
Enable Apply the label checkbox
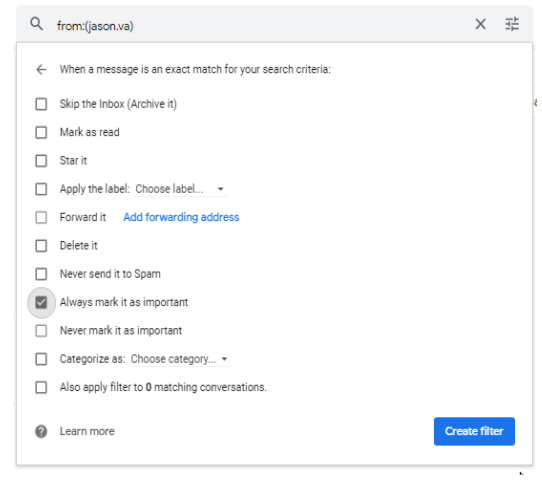coord(41,189)
